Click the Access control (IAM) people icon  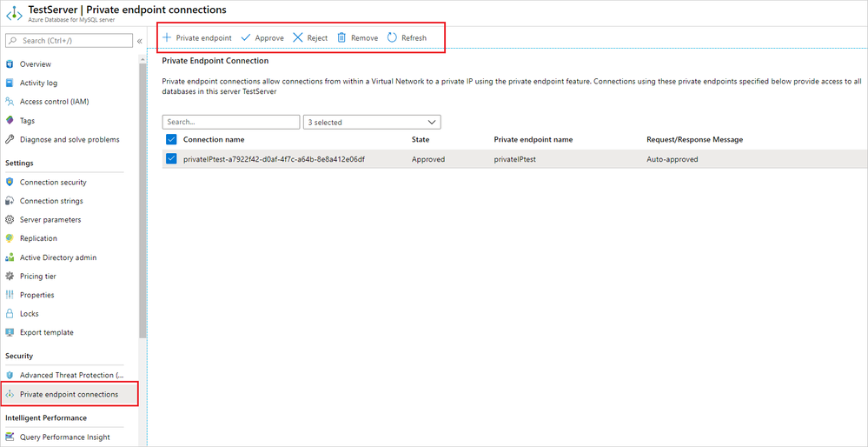pyautogui.click(x=10, y=102)
